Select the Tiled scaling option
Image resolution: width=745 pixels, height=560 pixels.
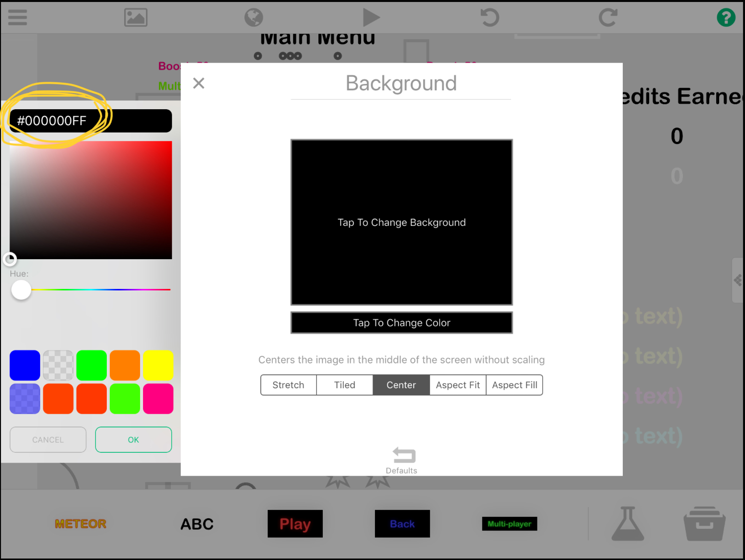click(x=345, y=385)
